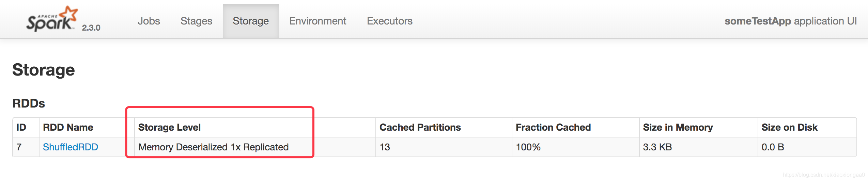Click the Storage Level column header

point(169,127)
